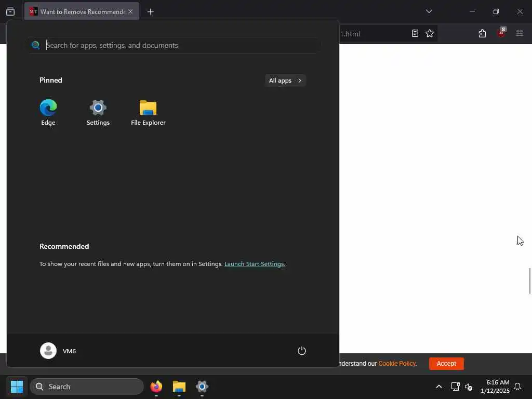Accept the cookie policy
This screenshot has width=532, height=399.
click(446, 363)
